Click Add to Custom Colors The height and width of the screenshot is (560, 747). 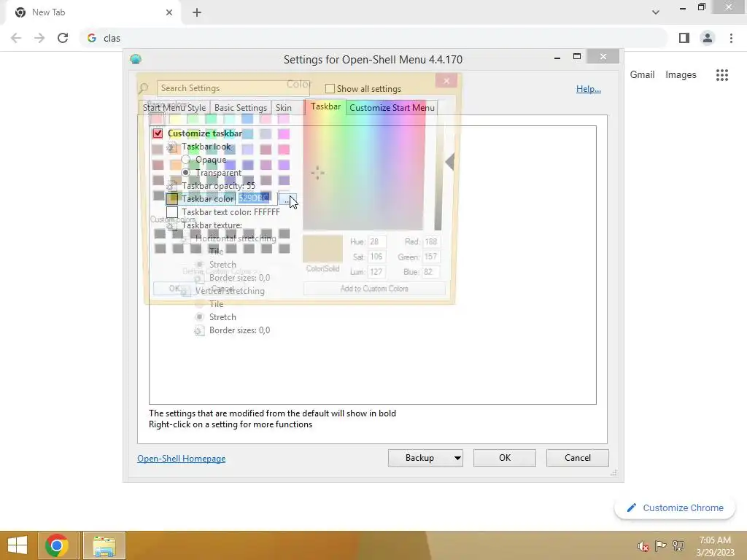[x=374, y=289]
